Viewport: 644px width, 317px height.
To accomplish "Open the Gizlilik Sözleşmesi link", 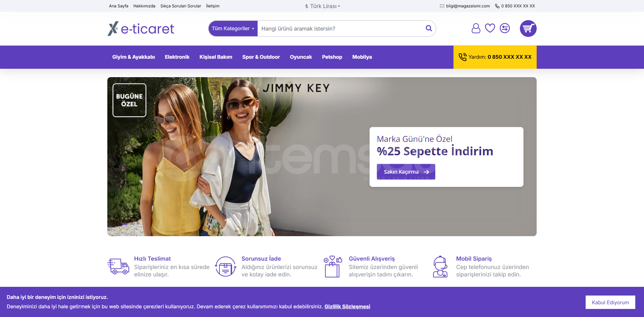I will pyautogui.click(x=347, y=307).
